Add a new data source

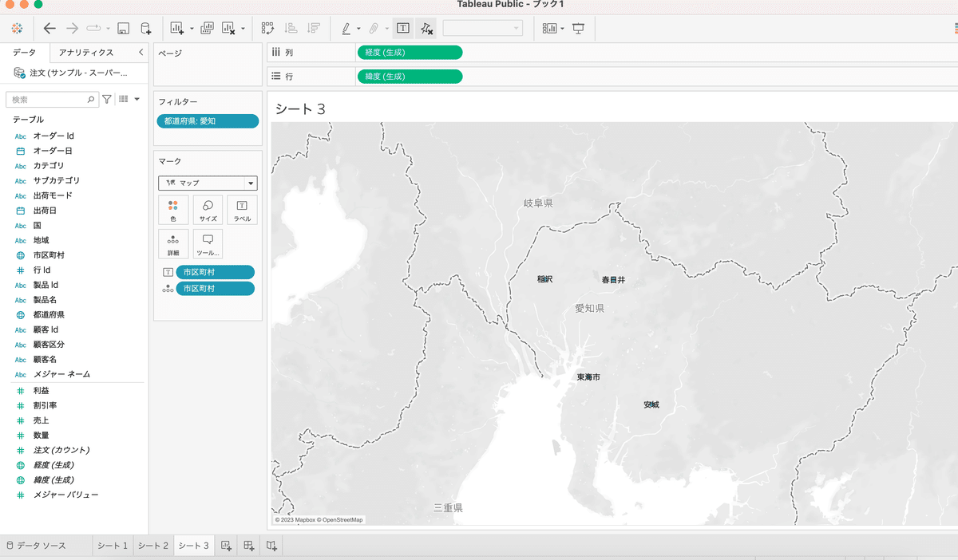click(146, 29)
